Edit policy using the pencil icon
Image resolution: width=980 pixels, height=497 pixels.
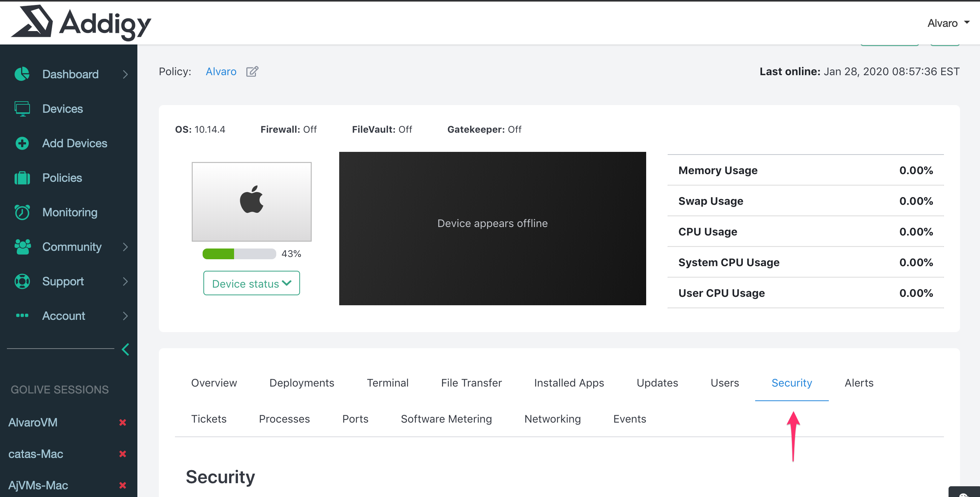point(252,71)
